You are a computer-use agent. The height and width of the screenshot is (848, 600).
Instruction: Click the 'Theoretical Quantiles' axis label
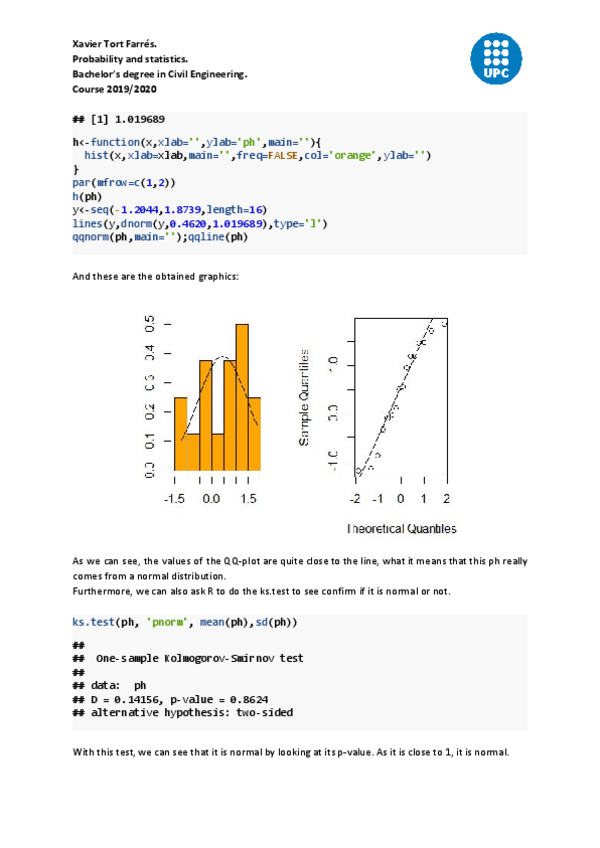click(x=401, y=529)
